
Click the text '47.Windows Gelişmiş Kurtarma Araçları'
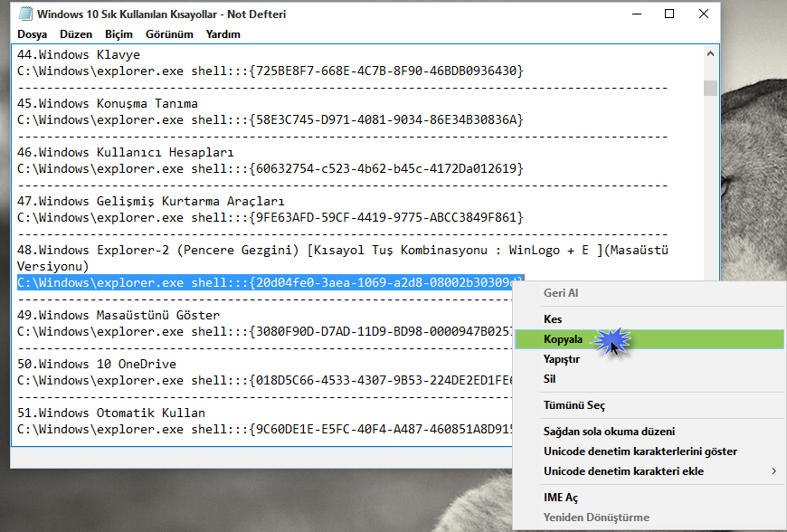[150, 201]
